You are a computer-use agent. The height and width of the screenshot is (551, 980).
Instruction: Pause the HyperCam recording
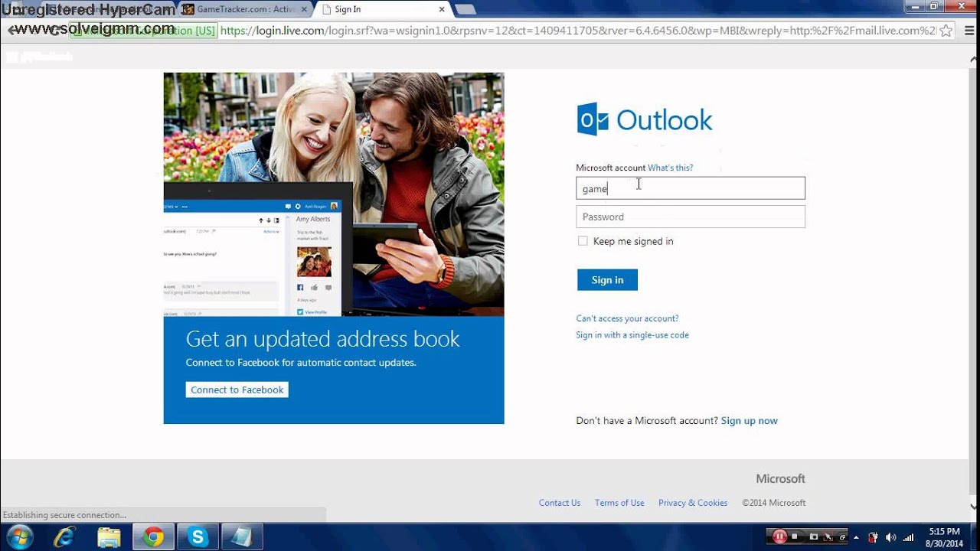(779, 536)
